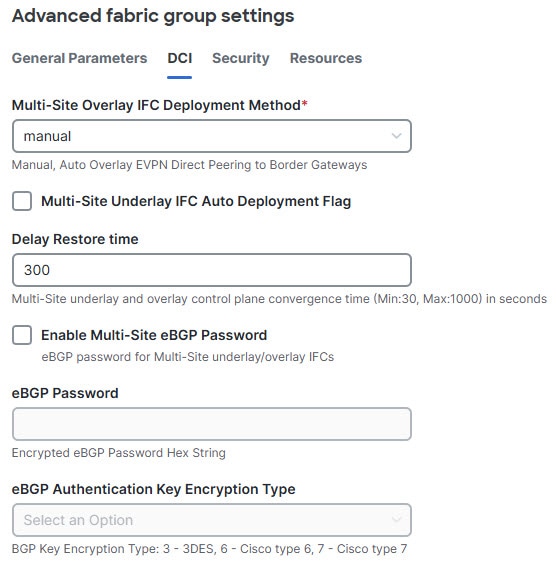Click chevron arrow of the manual dropdown
Viewport: 556px width, 572px height.
(397, 136)
